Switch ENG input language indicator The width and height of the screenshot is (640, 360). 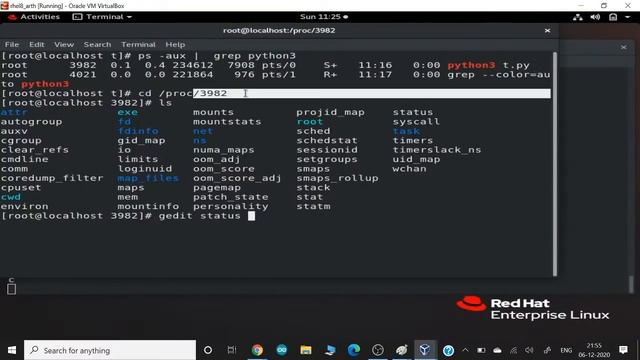tap(566, 350)
